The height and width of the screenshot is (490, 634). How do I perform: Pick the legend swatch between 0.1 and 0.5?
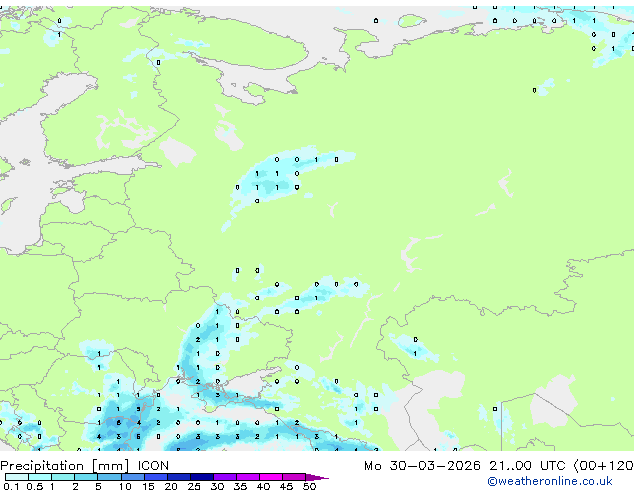pyautogui.click(x=17, y=477)
